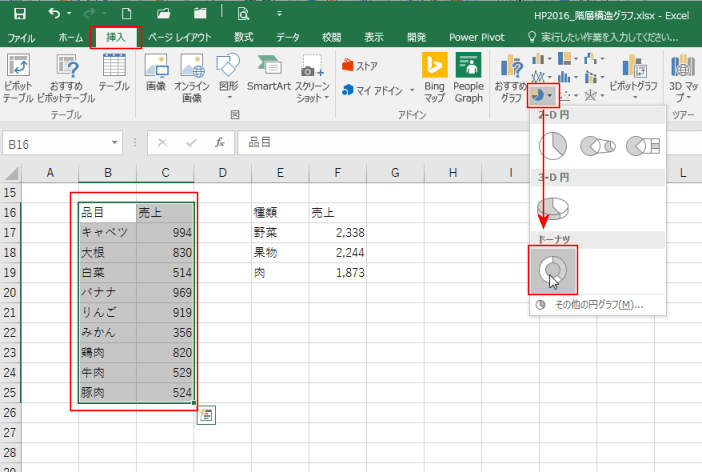Screen dimensions: 702x472
Task: Click the Quick Analysis button below selection
Action: pyautogui.click(x=206, y=415)
